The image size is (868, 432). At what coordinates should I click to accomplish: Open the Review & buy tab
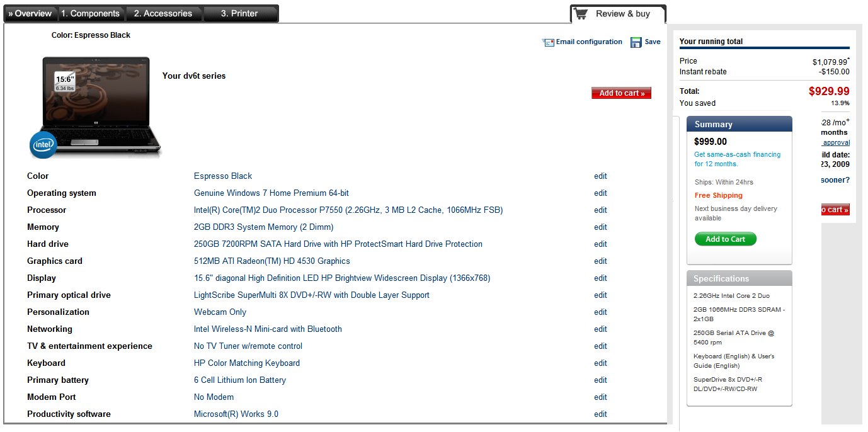(x=618, y=14)
